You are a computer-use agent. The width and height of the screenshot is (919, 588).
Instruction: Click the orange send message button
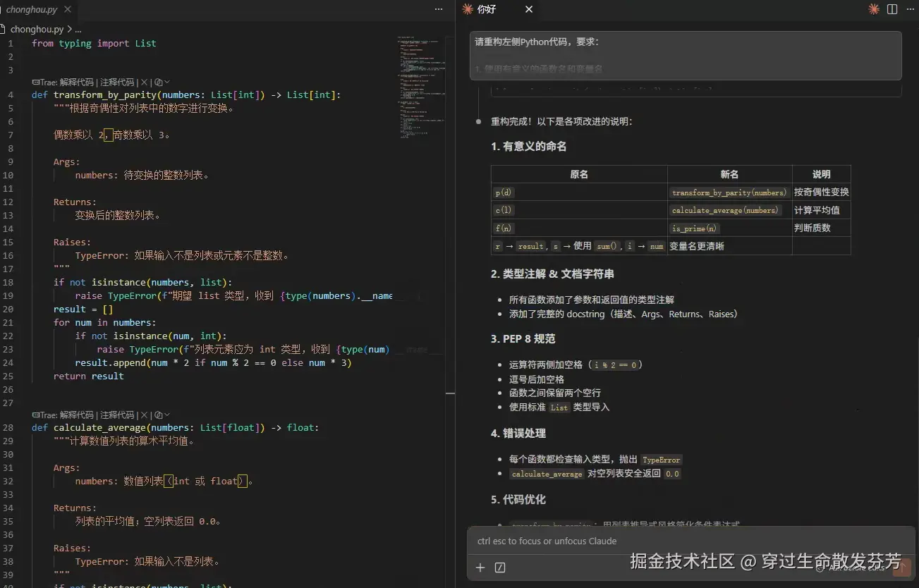901,567
